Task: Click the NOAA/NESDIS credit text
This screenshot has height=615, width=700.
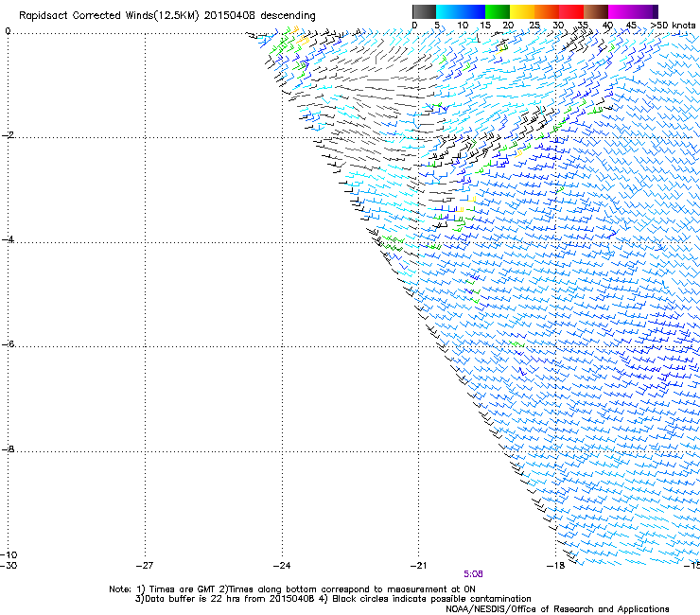Action: (557, 609)
